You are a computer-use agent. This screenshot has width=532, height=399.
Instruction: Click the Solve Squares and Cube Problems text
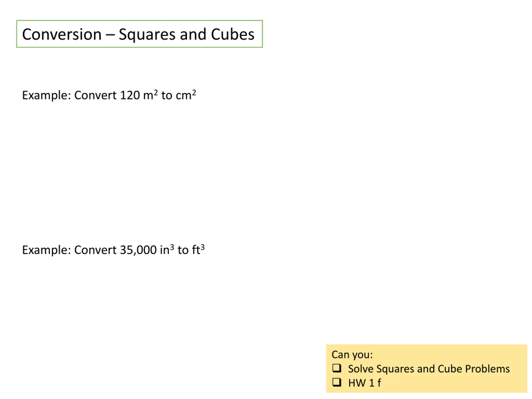pos(429,369)
